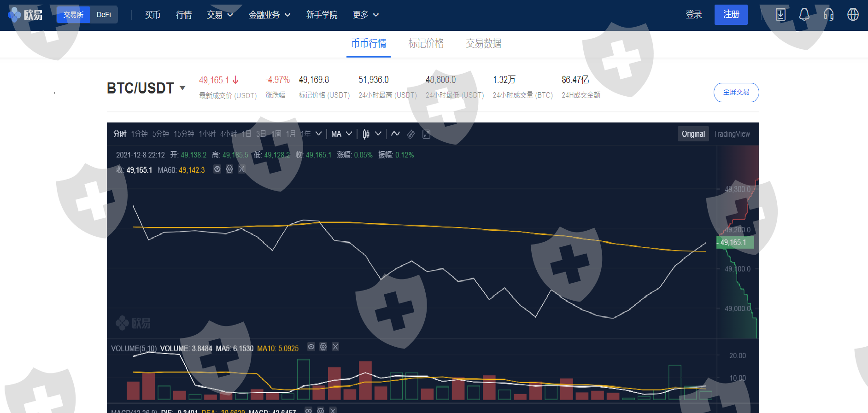Select the 3日 interval

[261, 134]
